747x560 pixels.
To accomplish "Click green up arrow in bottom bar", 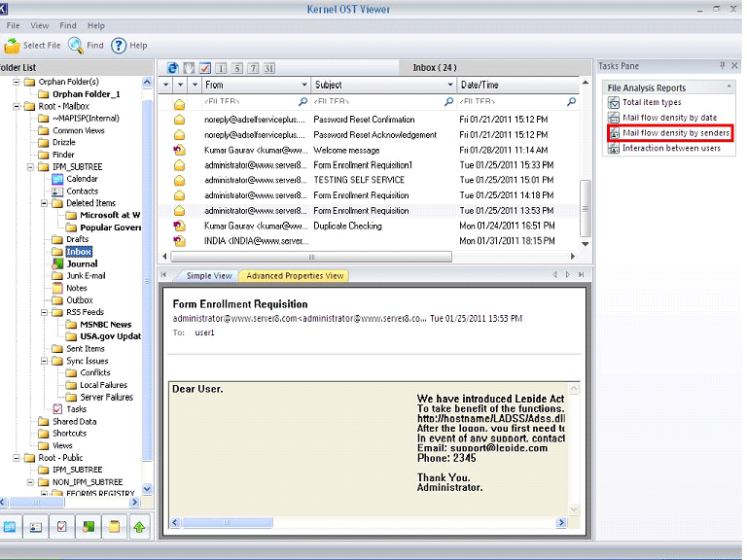I will (140, 527).
